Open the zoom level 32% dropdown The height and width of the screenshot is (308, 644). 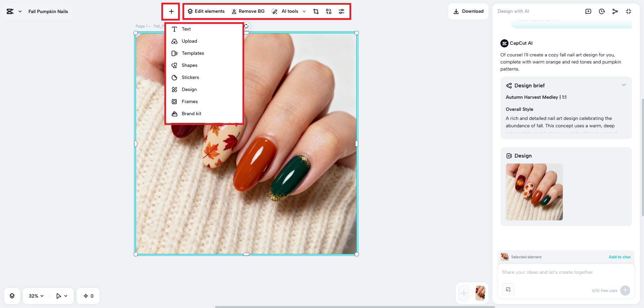36,296
